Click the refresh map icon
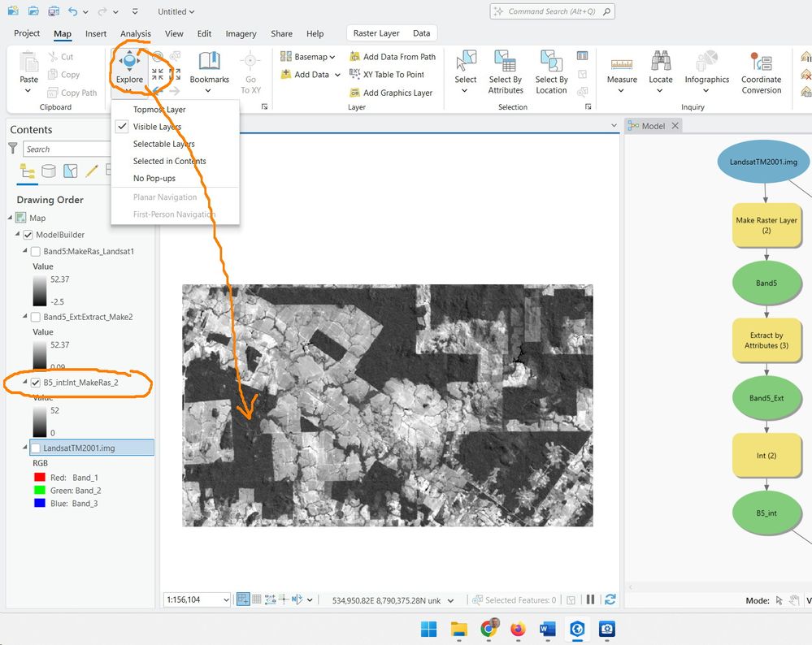Screen dimensions: 812x645 [x=610, y=600]
